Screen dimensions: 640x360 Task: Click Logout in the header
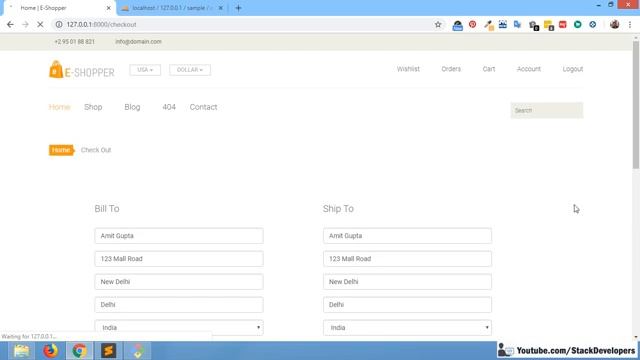pos(573,69)
